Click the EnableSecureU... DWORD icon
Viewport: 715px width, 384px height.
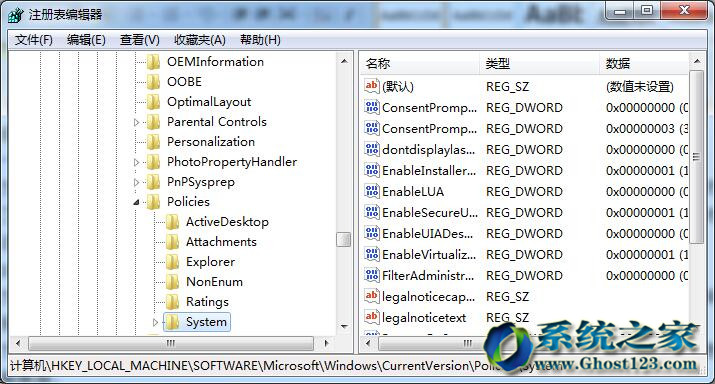point(372,212)
